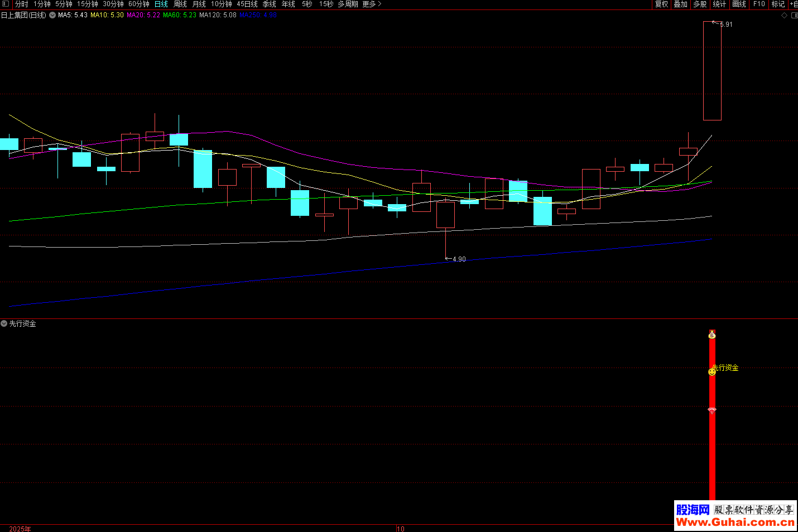The height and width of the screenshot is (532, 798).
Task: Click the MA20 magenta legend label
Action: pyautogui.click(x=143, y=15)
